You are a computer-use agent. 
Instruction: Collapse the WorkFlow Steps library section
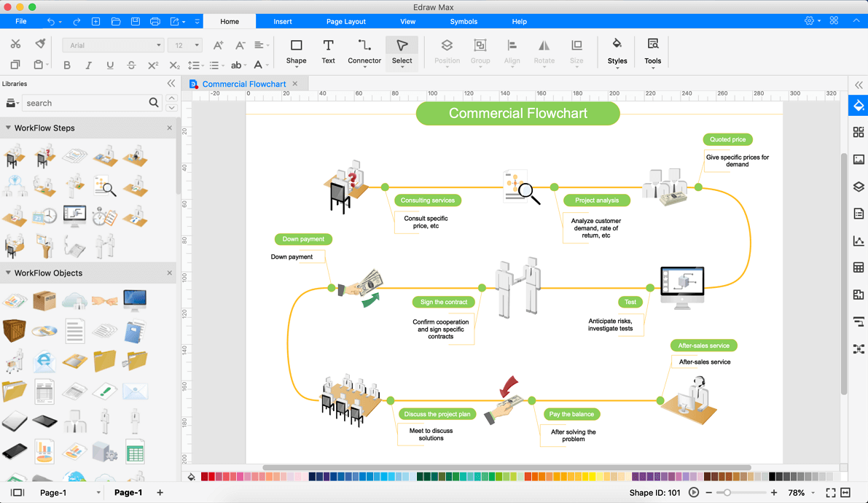8,128
